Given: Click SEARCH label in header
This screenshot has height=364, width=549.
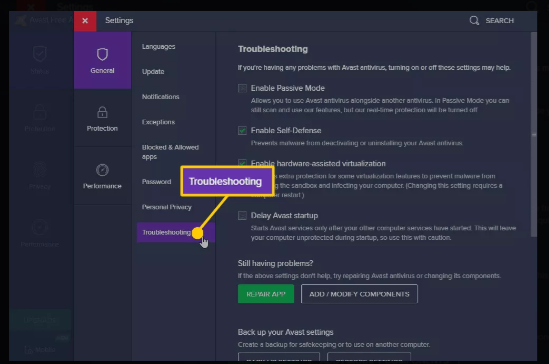Looking at the screenshot, I should click(500, 21).
